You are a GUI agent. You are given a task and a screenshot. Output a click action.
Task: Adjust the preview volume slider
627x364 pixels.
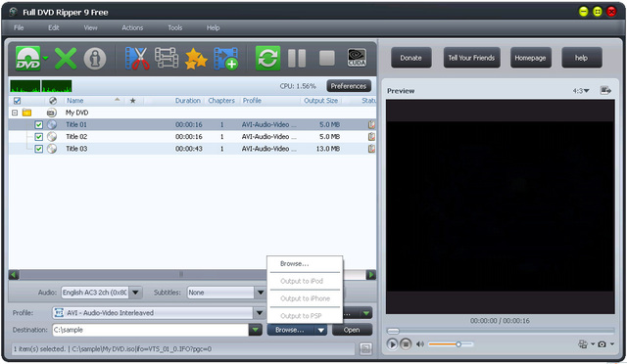coord(451,344)
